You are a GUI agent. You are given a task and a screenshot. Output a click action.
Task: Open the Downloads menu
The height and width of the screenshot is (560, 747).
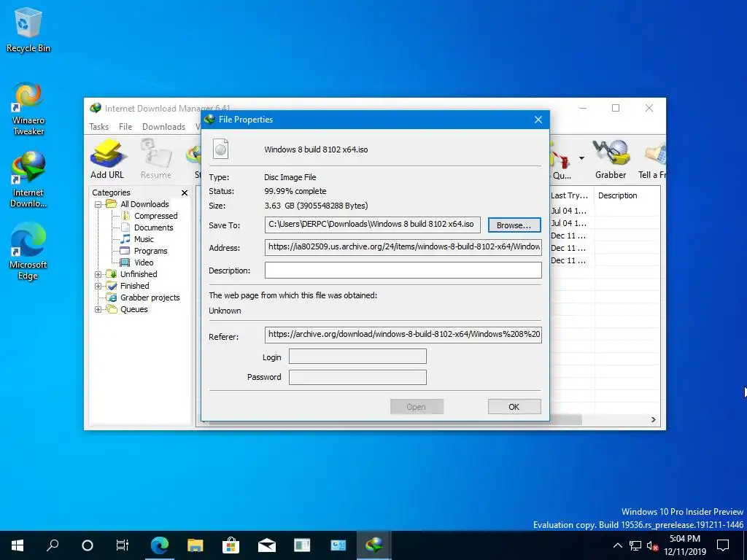point(163,127)
